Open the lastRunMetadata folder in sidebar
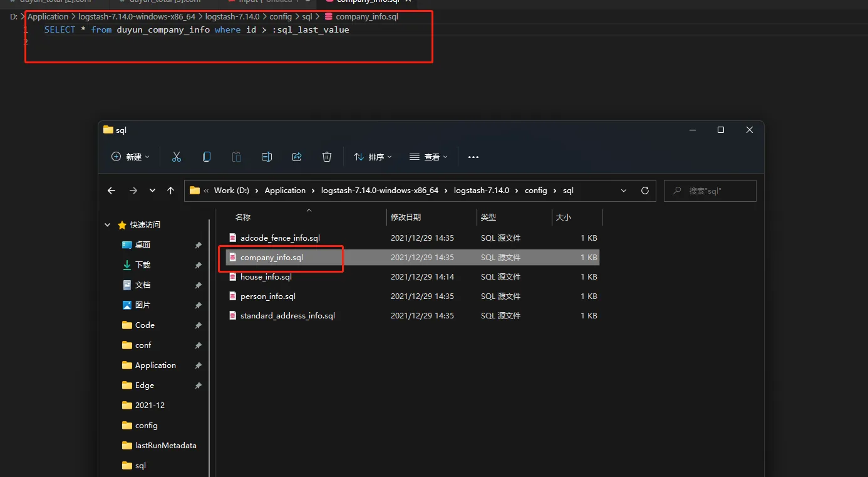868x477 pixels. click(166, 446)
